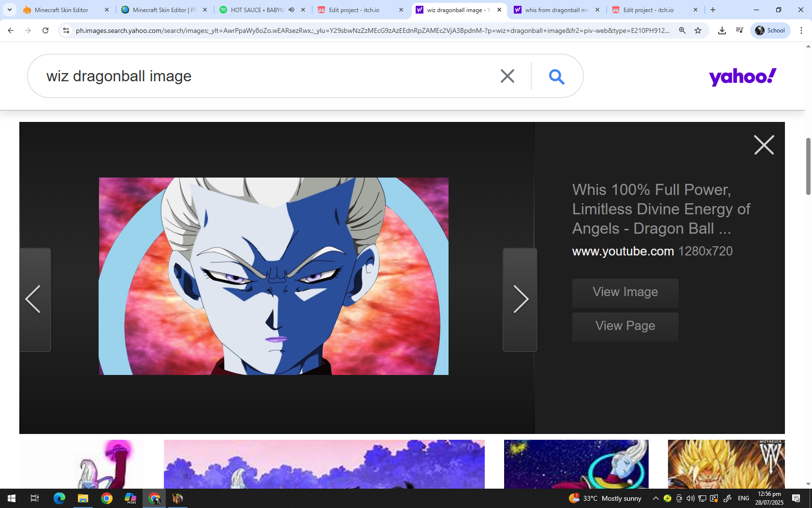
Task: Click the Whis face preview image
Action: (x=274, y=276)
